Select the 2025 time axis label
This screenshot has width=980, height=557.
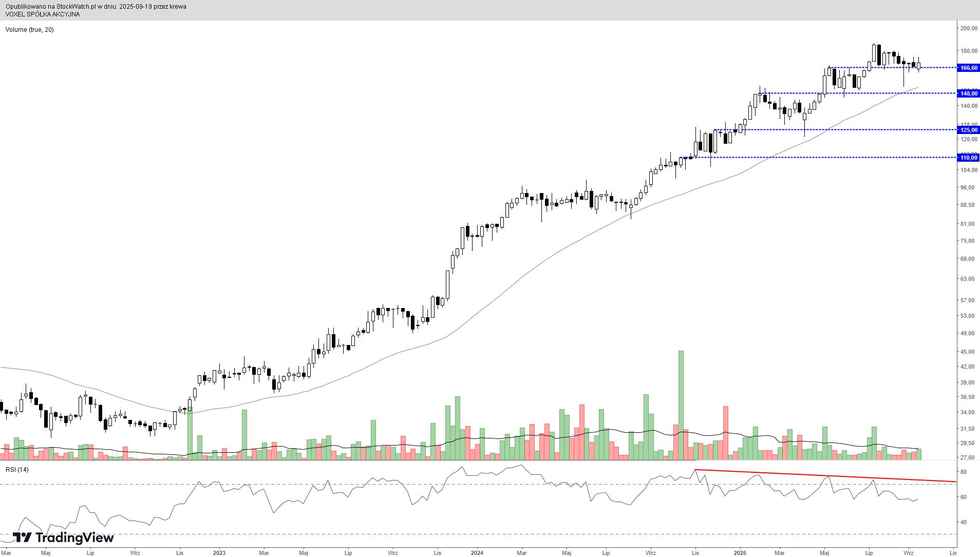740,553
